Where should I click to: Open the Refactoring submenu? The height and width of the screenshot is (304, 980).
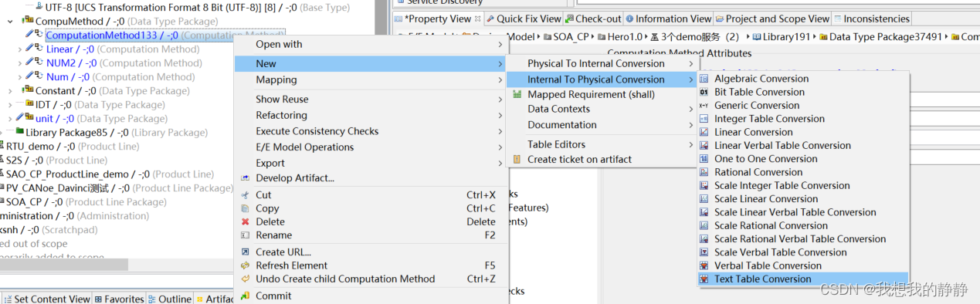point(371,115)
